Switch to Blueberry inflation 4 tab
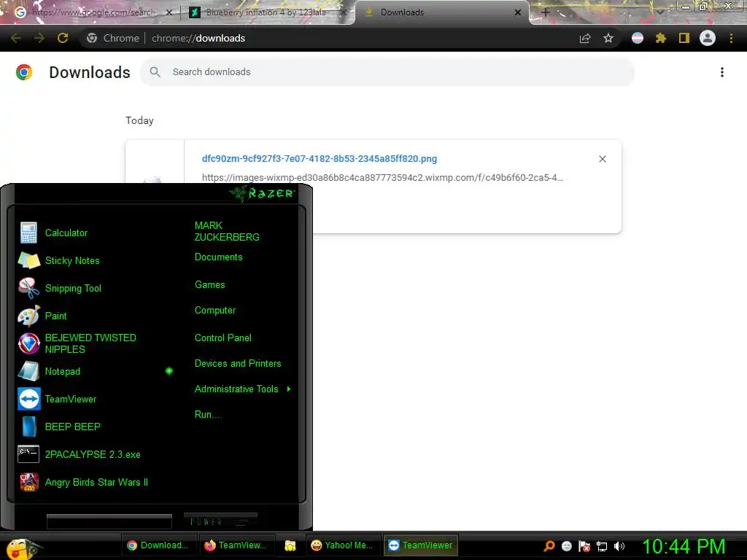The image size is (747, 560). 266,12
